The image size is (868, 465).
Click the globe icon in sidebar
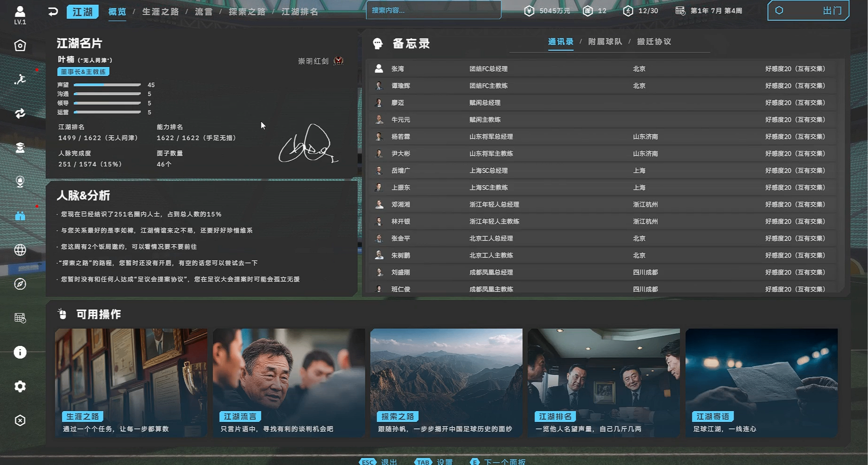click(x=20, y=250)
